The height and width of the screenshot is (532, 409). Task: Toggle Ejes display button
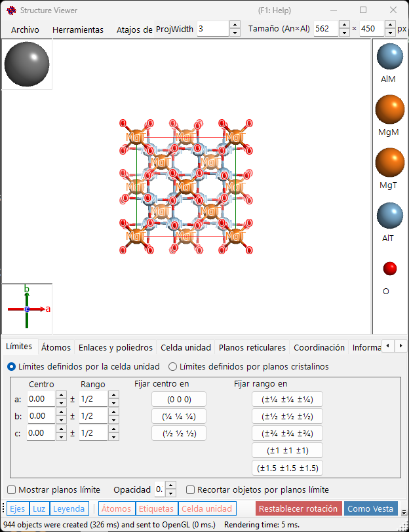tap(18, 508)
